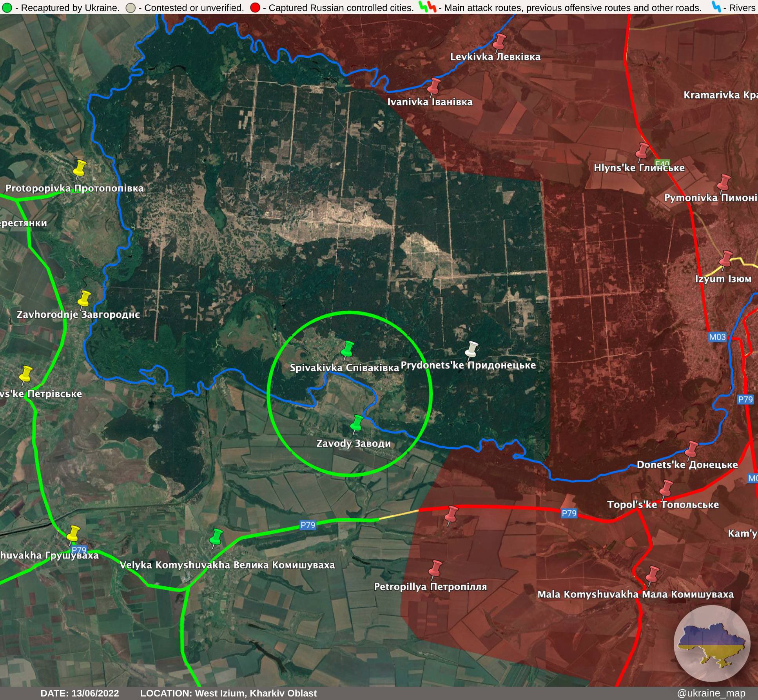
Task: Click the @ukraine_map handle text
Action: [x=711, y=693]
